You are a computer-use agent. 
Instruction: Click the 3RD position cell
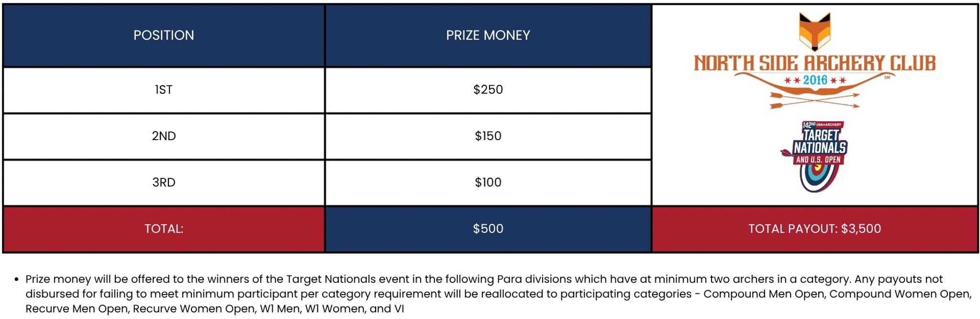[164, 183]
